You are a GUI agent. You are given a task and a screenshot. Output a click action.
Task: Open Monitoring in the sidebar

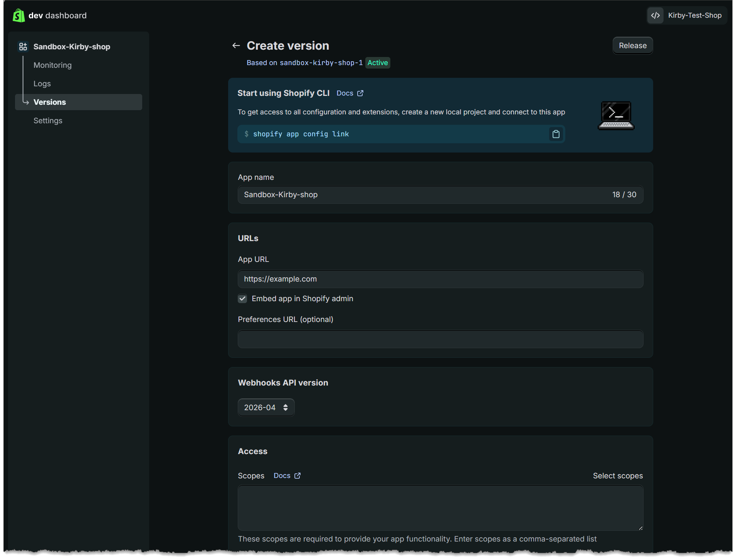(52, 65)
